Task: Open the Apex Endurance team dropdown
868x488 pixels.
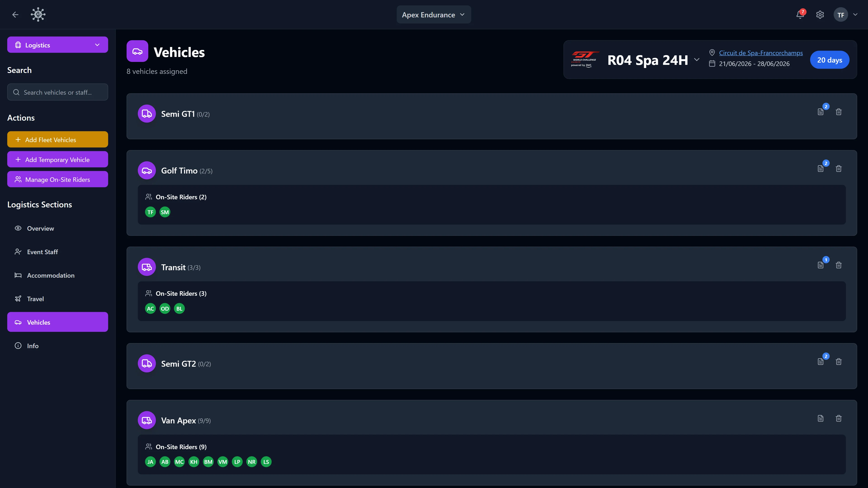Action: tap(434, 15)
